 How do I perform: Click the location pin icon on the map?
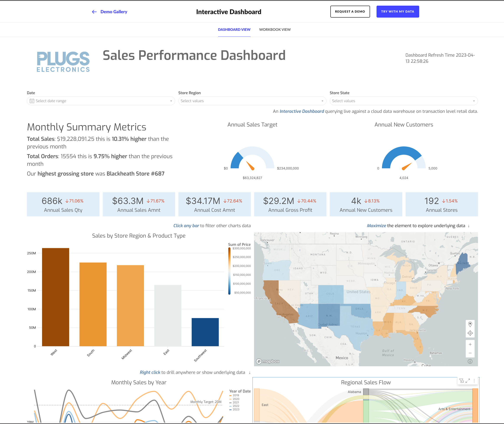[470, 324]
